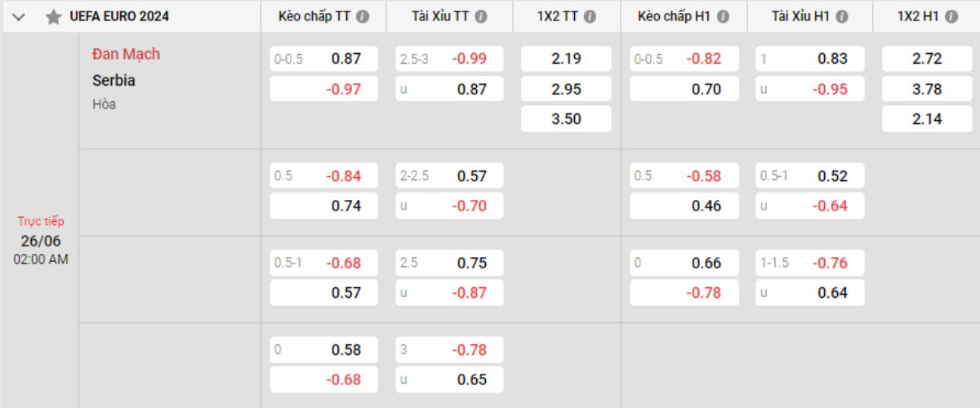980x408 pixels.
Task: Open the info icon beside 1X2 H1
Action: tap(951, 16)
